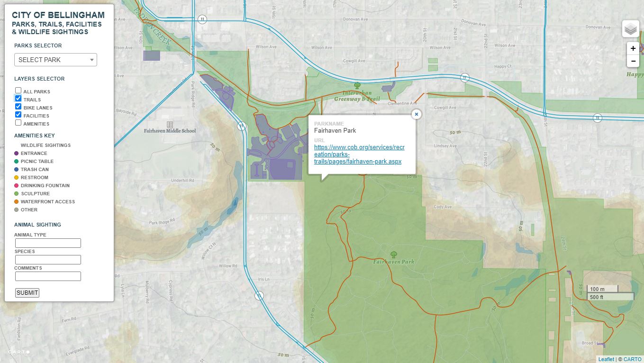Uncheck the Trails layer checkbox
This screenshot has height=363, width=644.
coord(18,99)
